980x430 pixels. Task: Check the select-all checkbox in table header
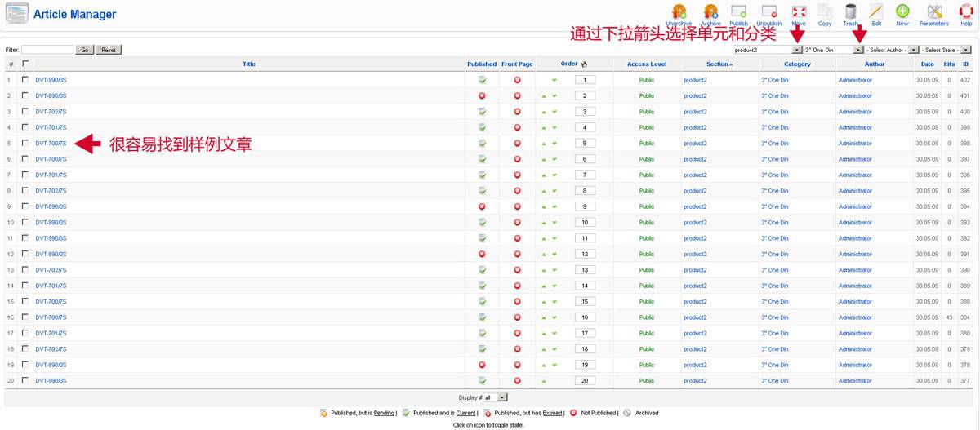[25, 64]
